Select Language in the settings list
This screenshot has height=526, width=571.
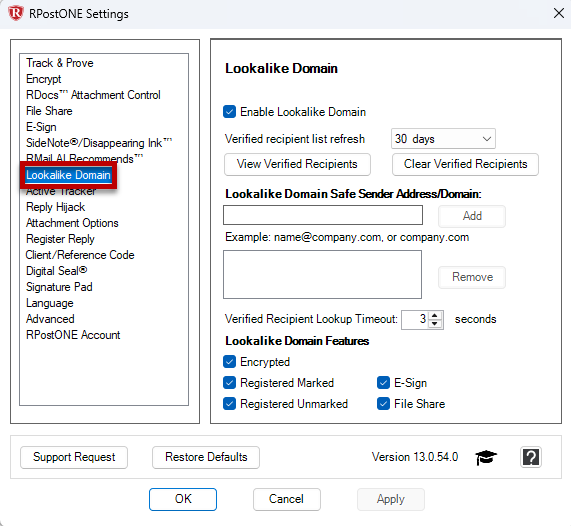click(50, 303)
